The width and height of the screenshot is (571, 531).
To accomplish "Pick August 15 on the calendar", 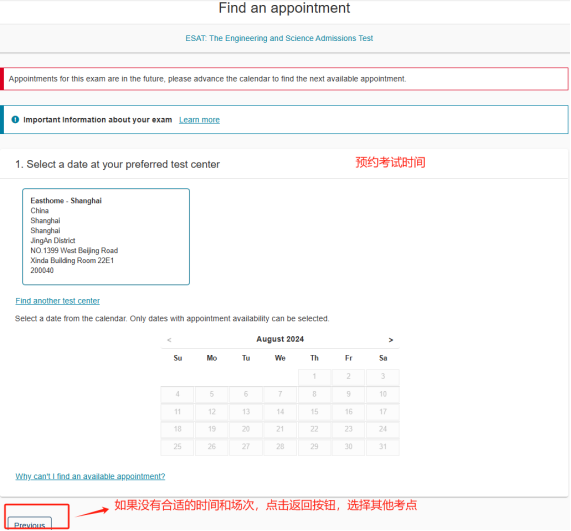I will coord(314,412).
